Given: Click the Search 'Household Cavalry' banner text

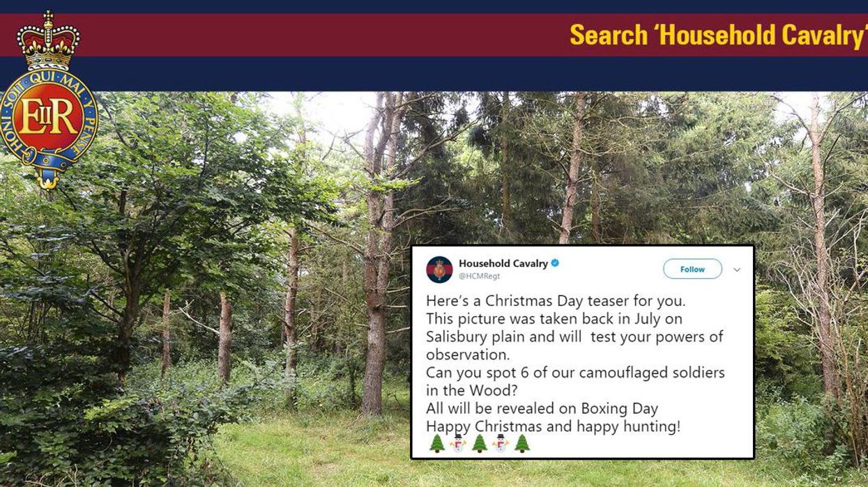Looking at the screenshot, I should pos(718,35).
